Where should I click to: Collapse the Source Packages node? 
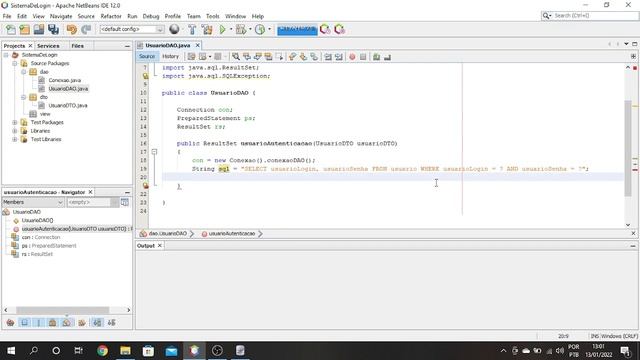[x=15, y=63]
